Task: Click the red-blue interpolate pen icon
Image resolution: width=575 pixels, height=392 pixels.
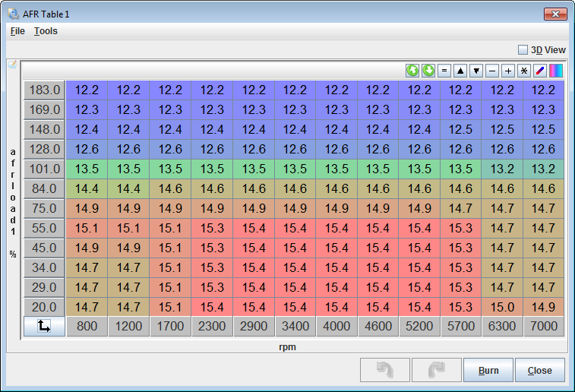Action: tap(540, 71)
